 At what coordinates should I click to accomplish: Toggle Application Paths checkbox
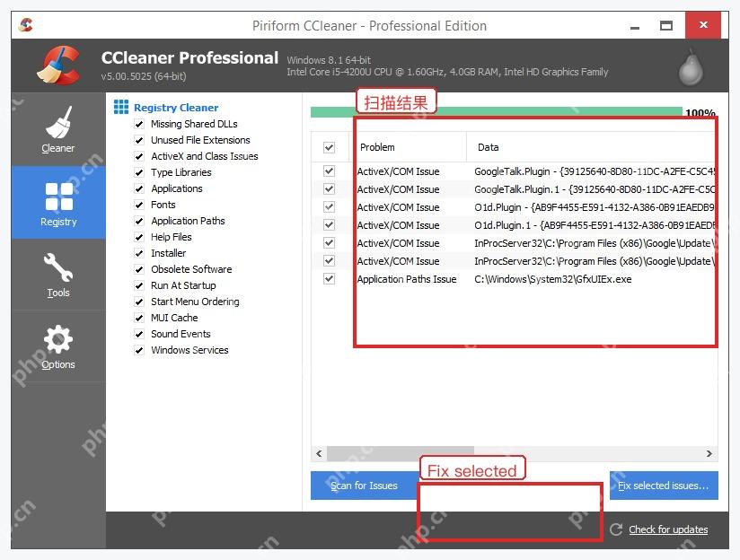point(139,221)
